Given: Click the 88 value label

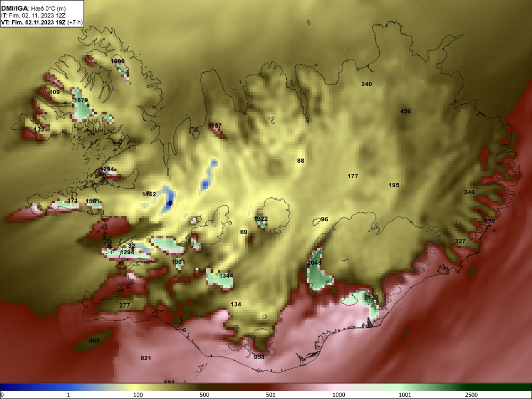Looking at the screenshot, I should [301, 161].
